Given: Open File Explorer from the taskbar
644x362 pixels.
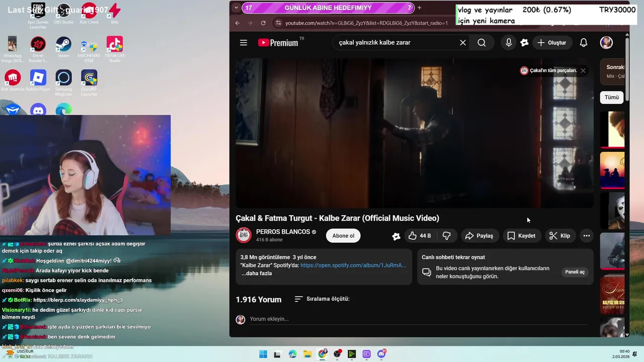Looking at the screenshot, I should click(307, 354).
